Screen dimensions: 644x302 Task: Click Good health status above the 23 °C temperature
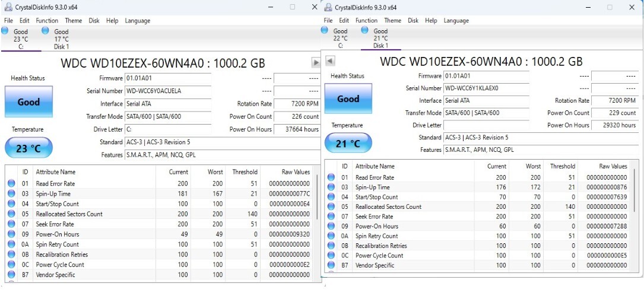(28, 102)
